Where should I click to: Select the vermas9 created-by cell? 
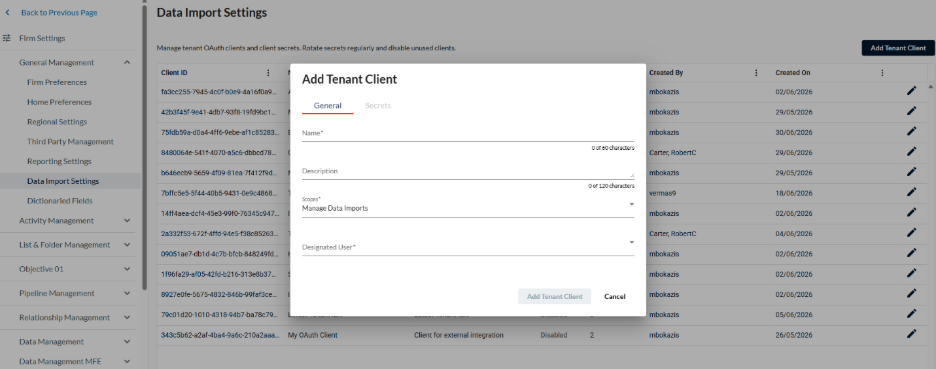[x=664, y=193]
